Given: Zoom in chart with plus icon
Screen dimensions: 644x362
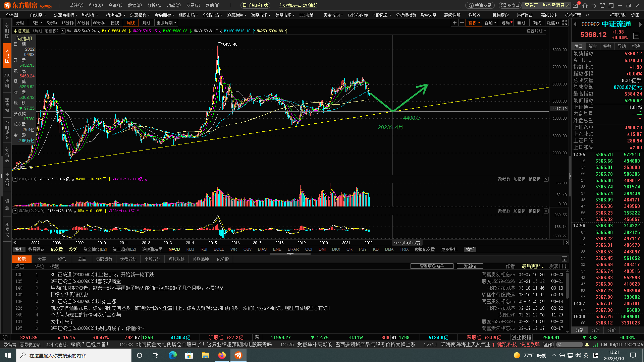Looking at the screenshot, I should tap(454, 23).
